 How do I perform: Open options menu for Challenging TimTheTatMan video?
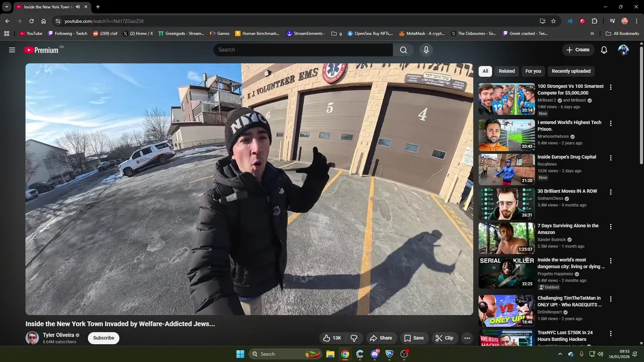point(611,299)
